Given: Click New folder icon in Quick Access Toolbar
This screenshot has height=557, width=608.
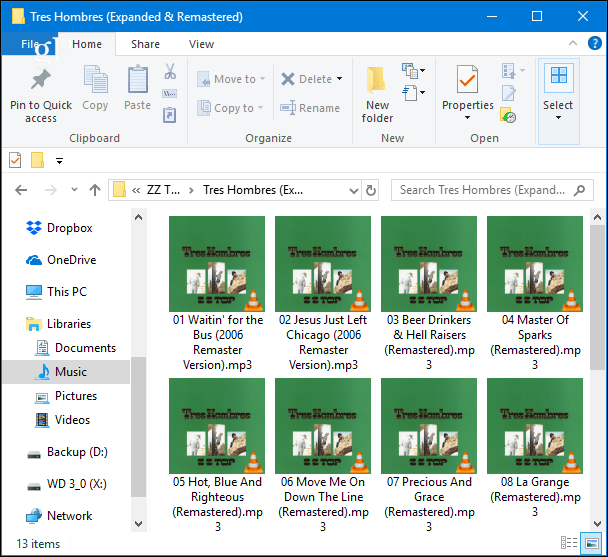Looking at the screenshot, I should click(x=38, y=160).
